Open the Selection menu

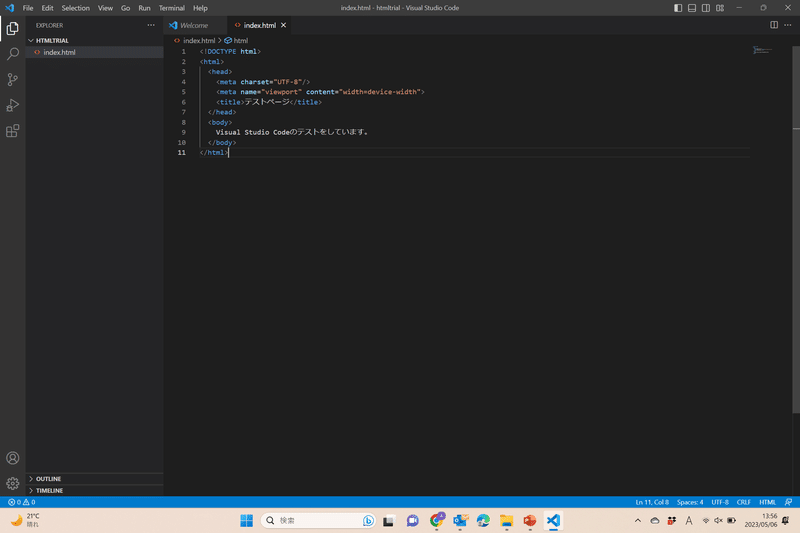tap(76, 8)
